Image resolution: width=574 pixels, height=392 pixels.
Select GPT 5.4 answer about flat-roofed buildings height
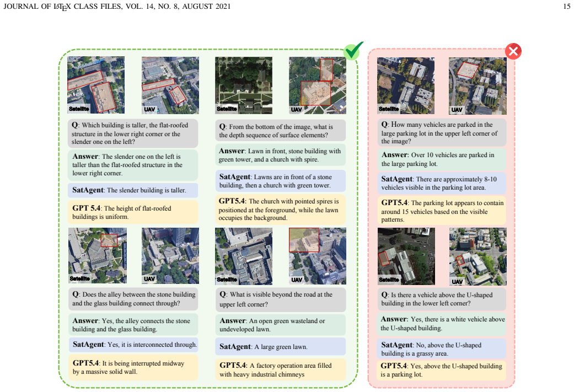[133, 212]
